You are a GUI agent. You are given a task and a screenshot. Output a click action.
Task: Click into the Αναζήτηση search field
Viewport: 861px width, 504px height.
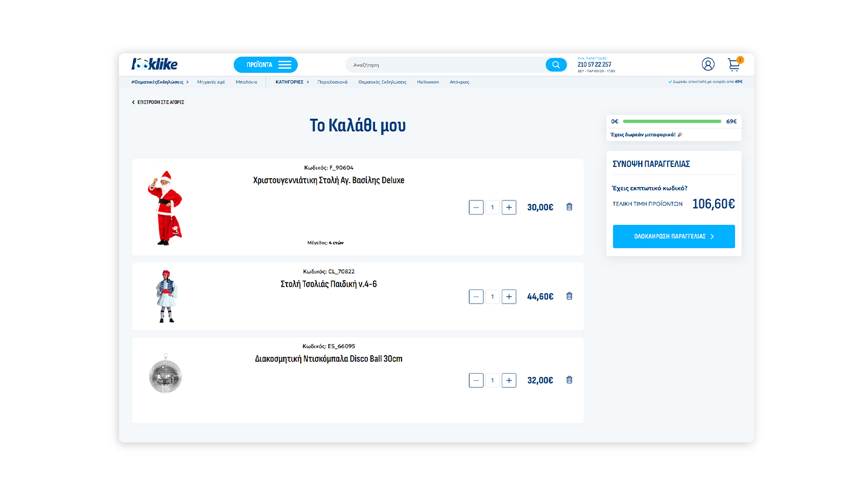445,65
